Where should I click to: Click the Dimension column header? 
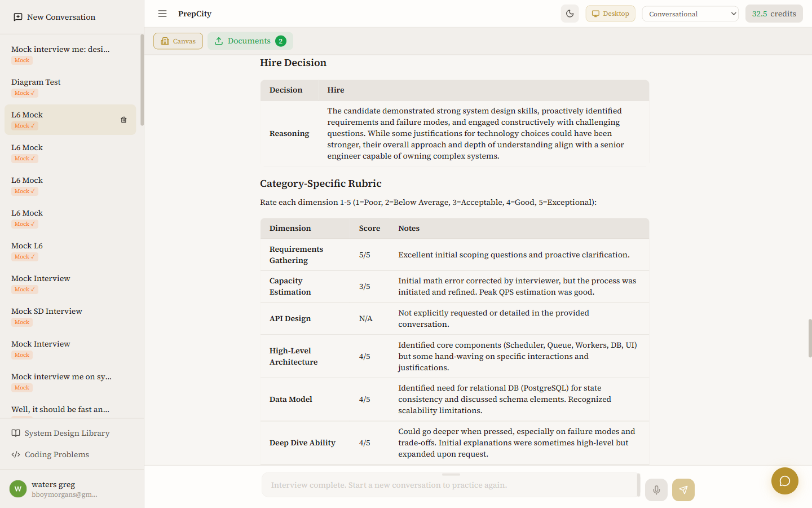pos(290,228)
